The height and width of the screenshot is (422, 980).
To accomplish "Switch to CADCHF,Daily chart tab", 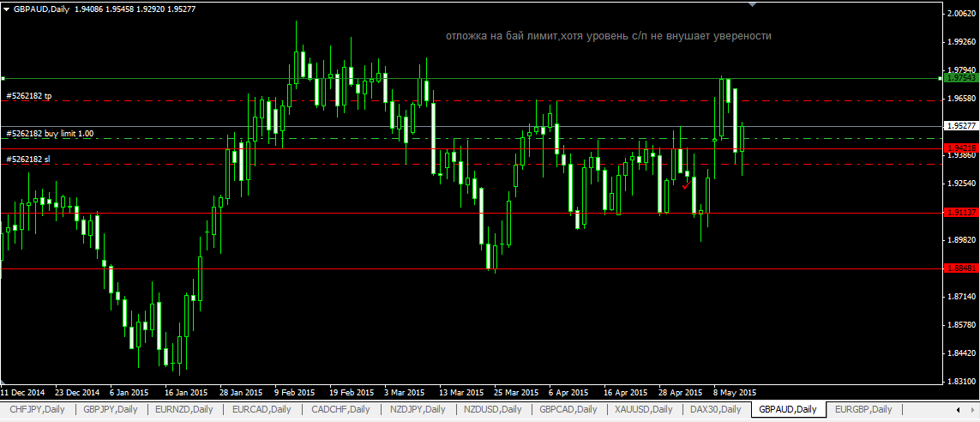I will [x=340, y=409].
